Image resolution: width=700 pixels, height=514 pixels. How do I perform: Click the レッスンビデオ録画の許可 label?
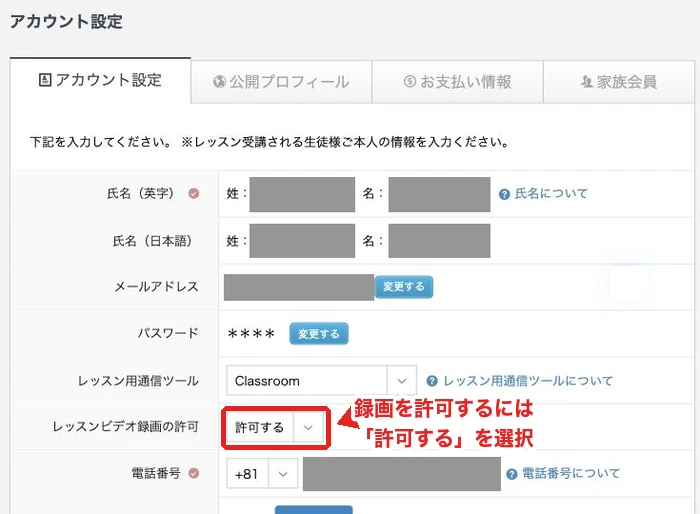pos(125,426)
